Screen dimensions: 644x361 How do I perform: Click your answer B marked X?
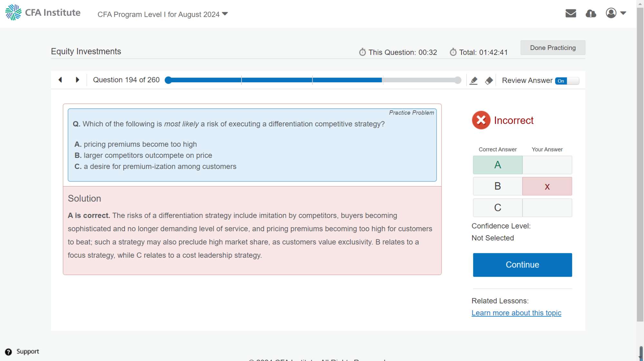click(x=547, y=186)
